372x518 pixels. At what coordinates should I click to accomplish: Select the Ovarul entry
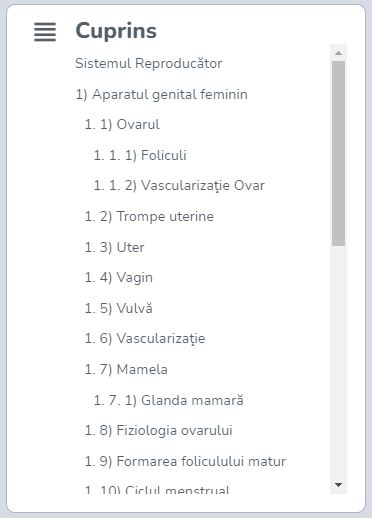pos(122,124)
